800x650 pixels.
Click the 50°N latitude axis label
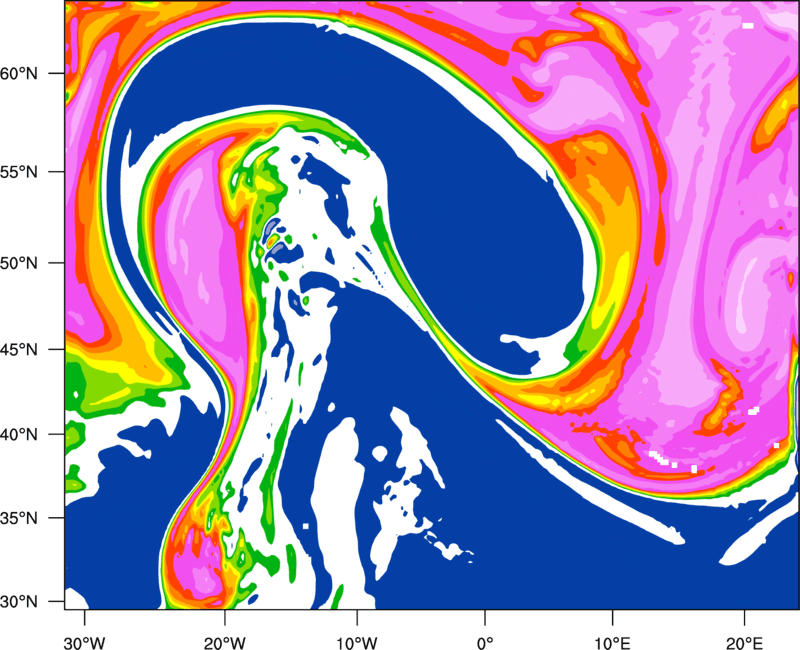[x=19, y=263]
